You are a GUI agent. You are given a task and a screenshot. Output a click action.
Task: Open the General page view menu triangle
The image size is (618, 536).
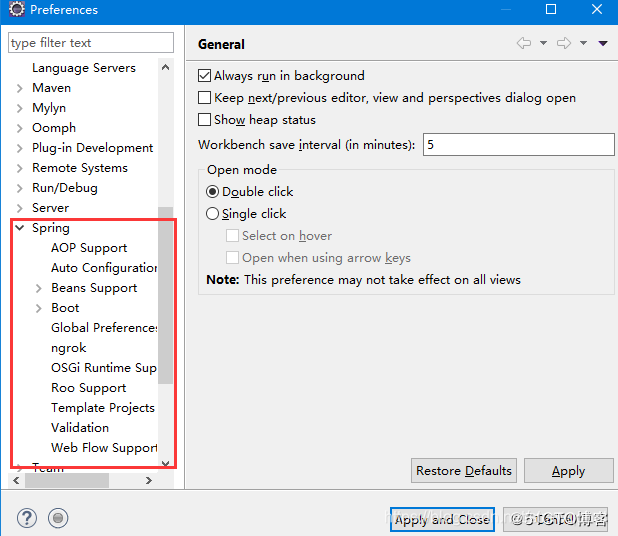pyautogui.click(x=603, y=43)
